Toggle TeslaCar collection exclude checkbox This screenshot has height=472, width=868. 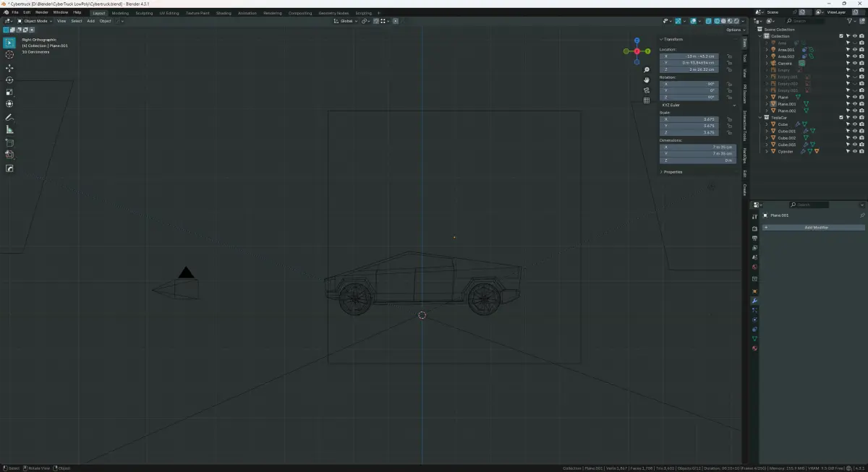pyautogui.click(x=841, y=117)
